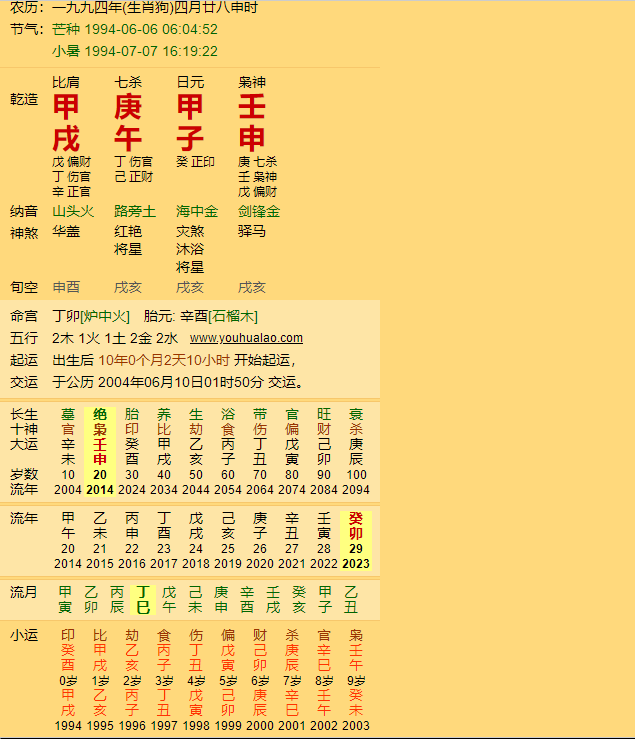Viewport: 635px width, 739px height.
Task: Click the 灾煞 神煞 entry
Action: pyautogui.click(x=190, y=231)
